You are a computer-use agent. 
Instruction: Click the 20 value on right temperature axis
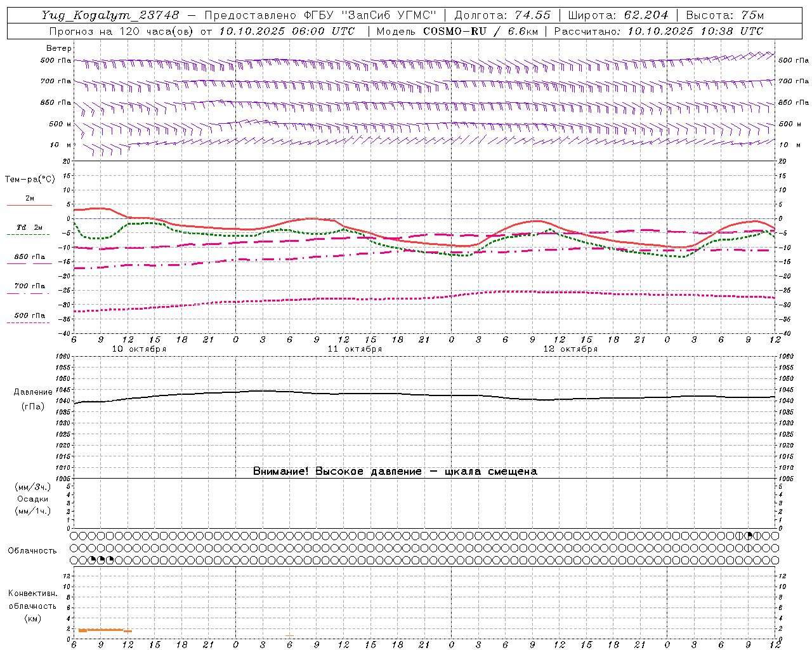click(782, 161)
